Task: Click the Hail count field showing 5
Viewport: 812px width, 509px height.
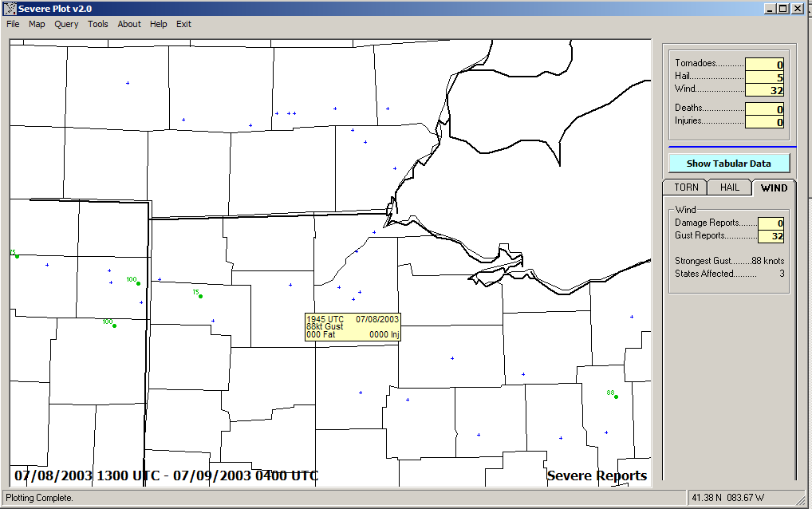Action: [x=764, y=77]
